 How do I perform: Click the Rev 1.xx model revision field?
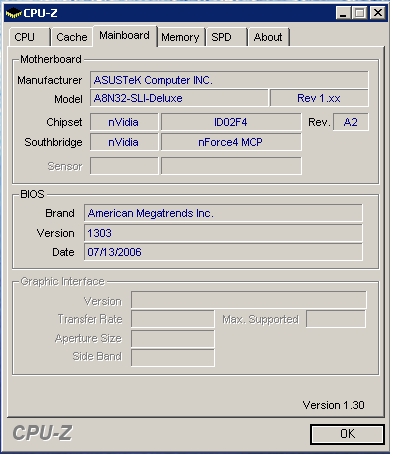point(319,98)
